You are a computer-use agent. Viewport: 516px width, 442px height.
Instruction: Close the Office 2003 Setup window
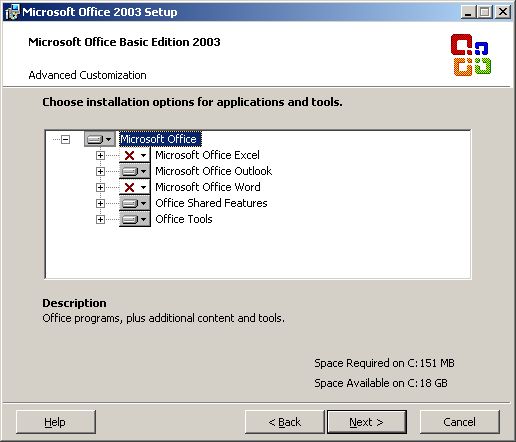pyautogui.click(x=503, y=12)
